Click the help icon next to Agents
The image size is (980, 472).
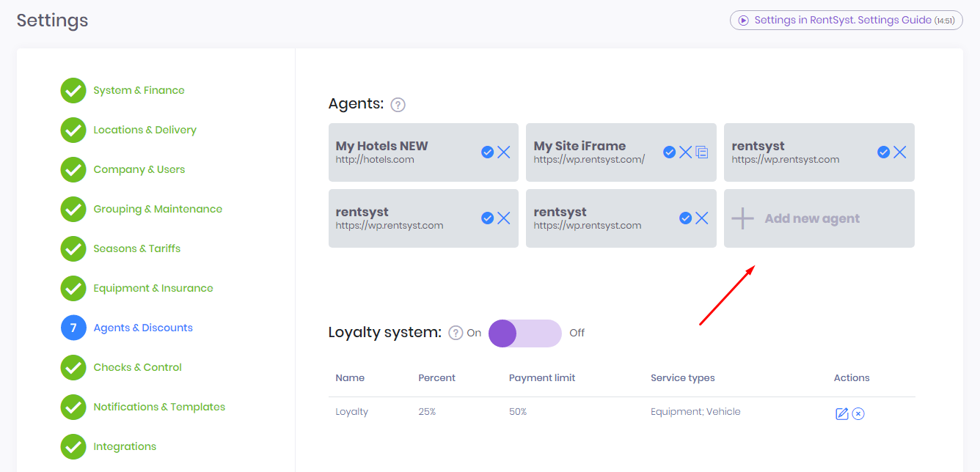coord(398,105)
